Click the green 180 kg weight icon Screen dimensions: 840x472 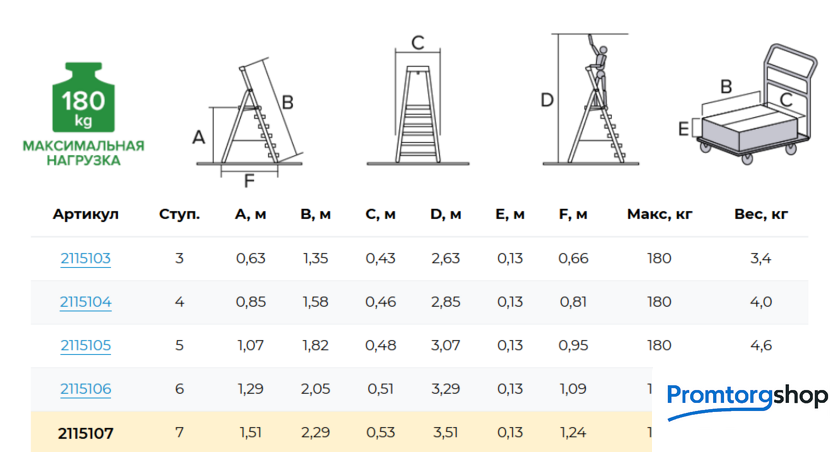coord(83,99)
